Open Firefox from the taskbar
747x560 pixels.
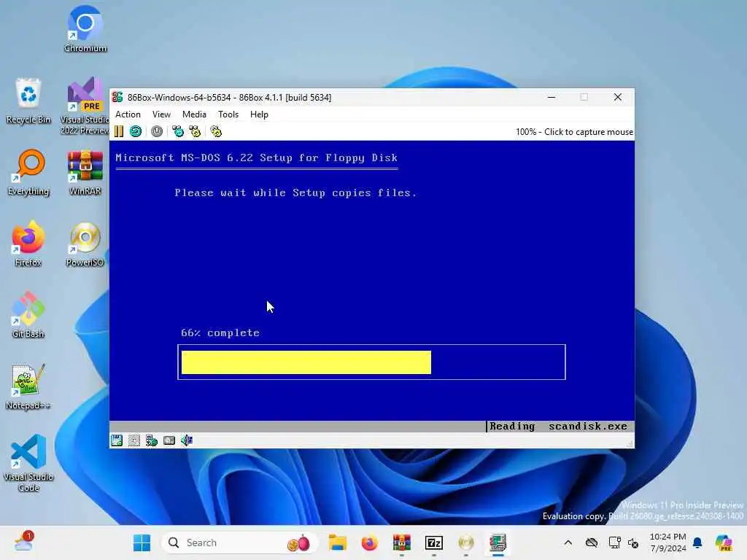370,542
